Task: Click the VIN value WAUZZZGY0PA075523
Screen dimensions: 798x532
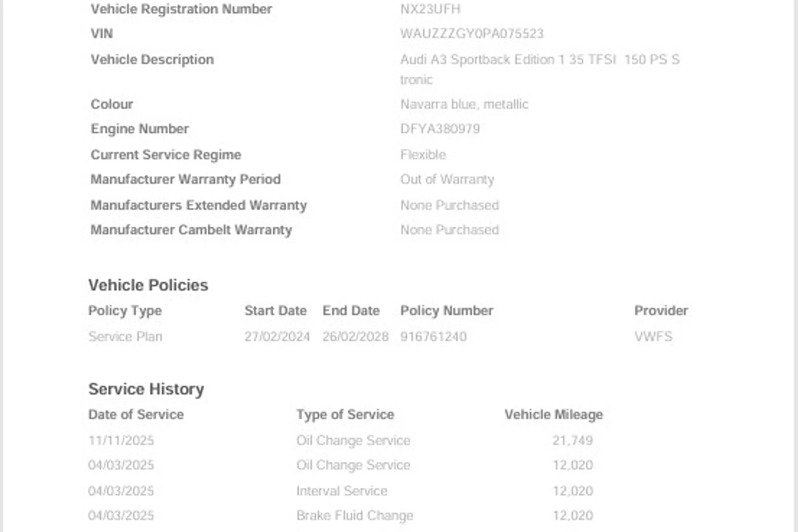Action: (x=472, y=34)
